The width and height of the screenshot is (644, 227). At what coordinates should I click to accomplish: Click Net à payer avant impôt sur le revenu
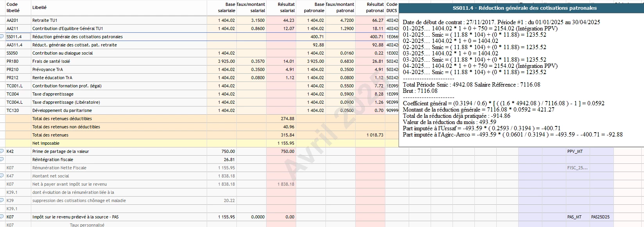coord(70,184)
